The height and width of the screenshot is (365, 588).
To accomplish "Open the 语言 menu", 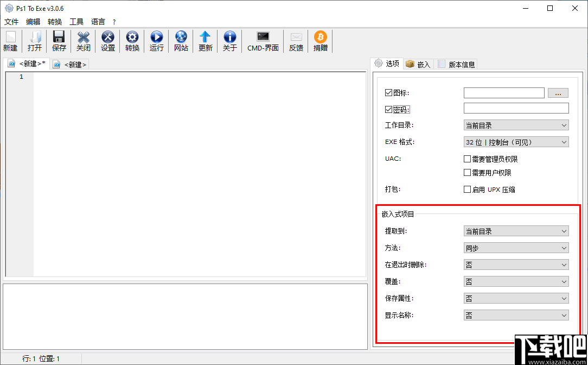I will [x=98, y=22].
